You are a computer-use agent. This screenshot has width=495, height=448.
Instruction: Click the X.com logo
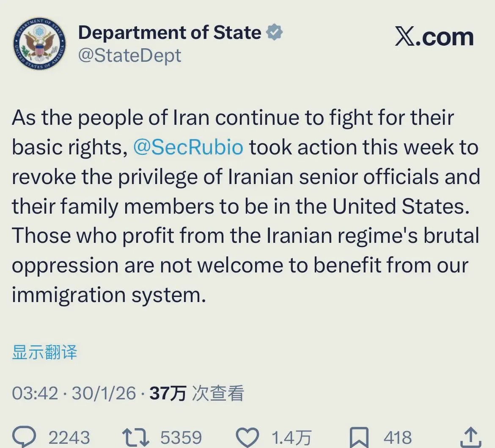434,38
